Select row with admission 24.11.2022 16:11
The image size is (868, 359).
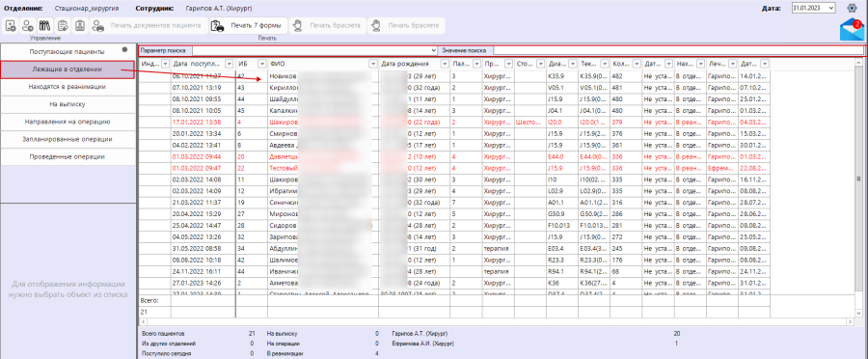pyautogui.click(x=454, y=271)
